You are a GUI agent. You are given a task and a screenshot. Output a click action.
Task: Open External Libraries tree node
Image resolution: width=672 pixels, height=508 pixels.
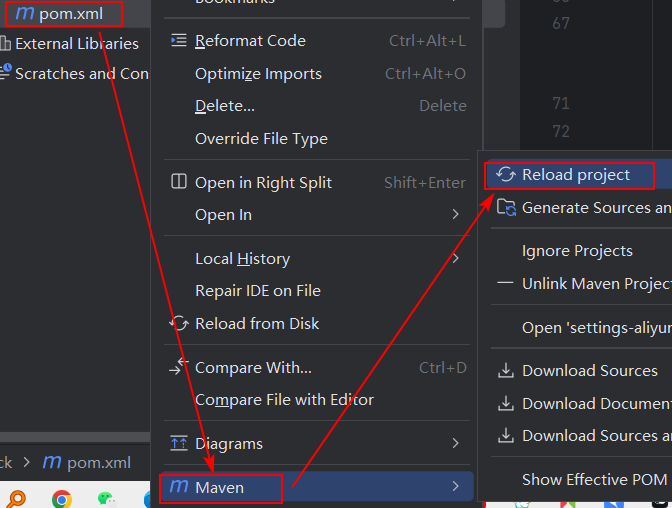click(x=76, y=44)
